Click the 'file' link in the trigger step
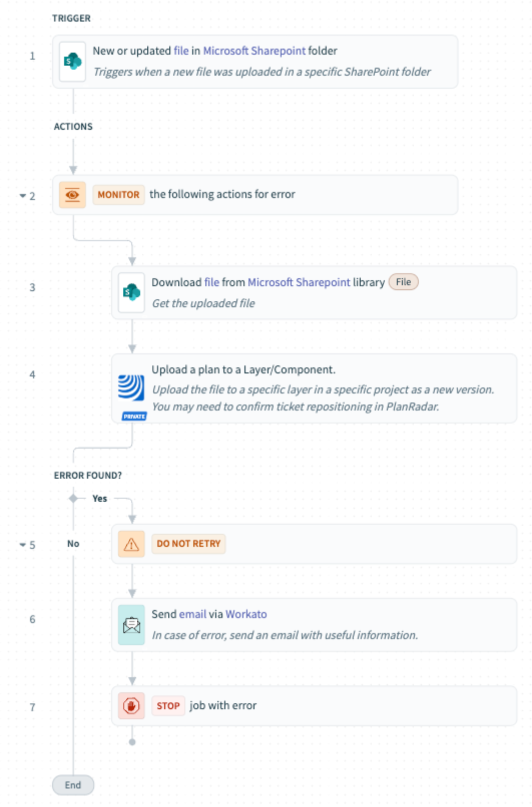This screenshot has height=807, width=532. tap(181, 51)
